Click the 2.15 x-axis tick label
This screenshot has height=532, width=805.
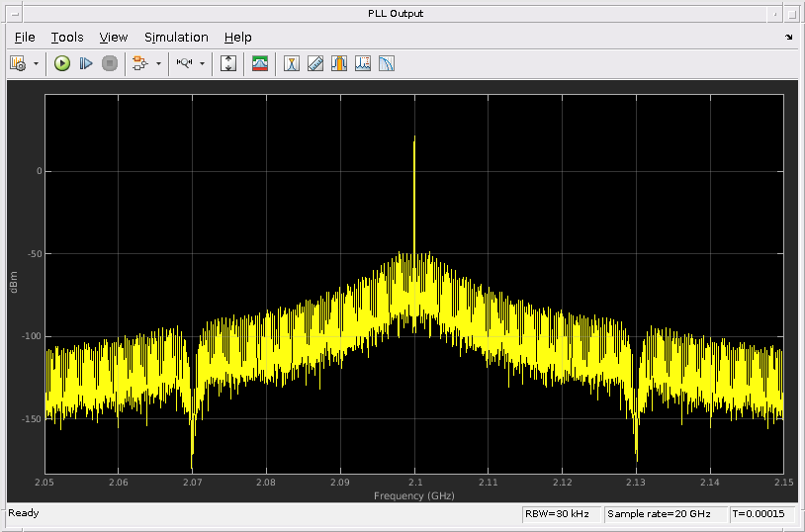[784, 483]
